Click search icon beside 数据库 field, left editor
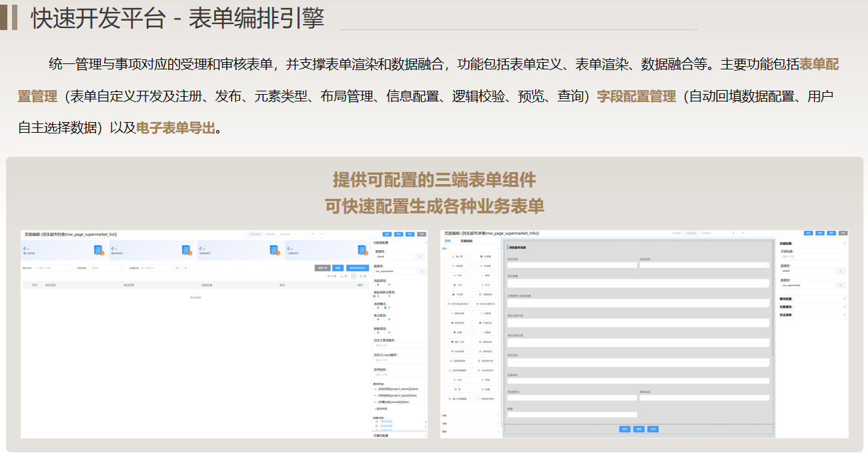This screenshot has width=868, height=457. 420,256
